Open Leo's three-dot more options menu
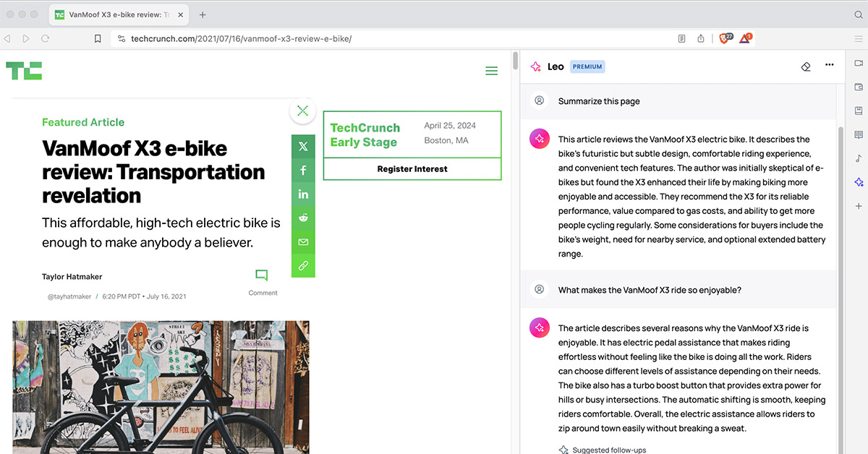This screenshot has width=868, height=454. coord(829,67)
